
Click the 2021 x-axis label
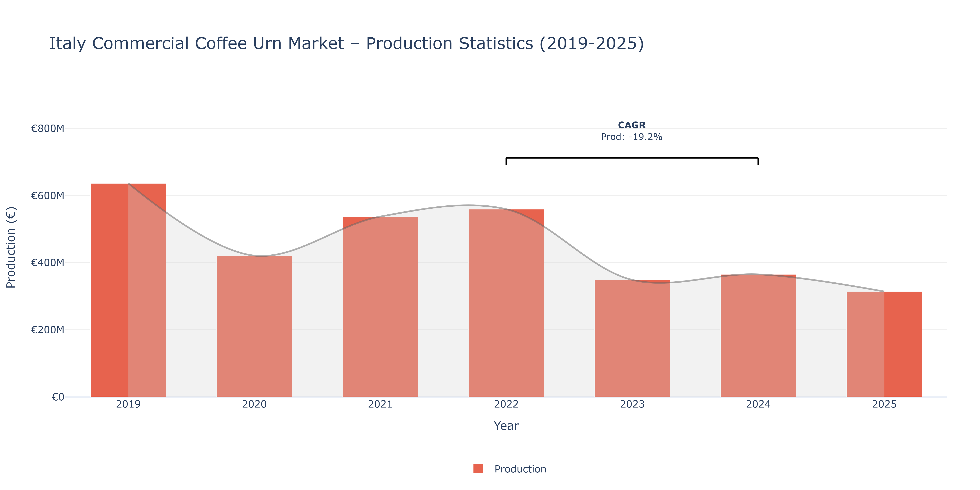click(380, 404)
